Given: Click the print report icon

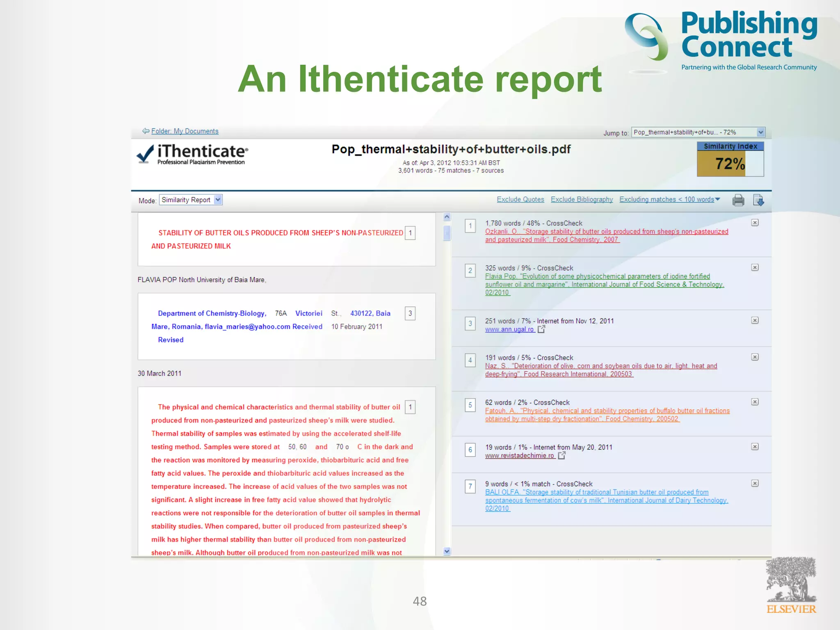Looking at the screenshot, I should [738, 200].
